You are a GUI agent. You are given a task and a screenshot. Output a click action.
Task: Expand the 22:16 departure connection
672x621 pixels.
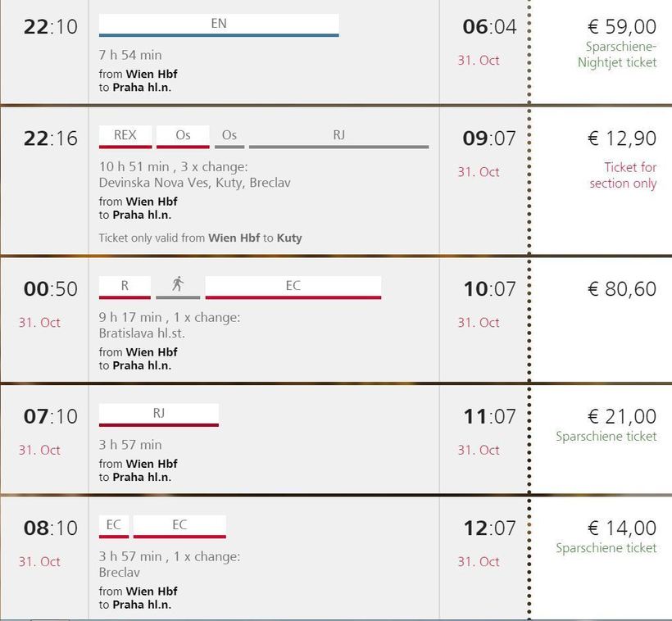(50, 138)
